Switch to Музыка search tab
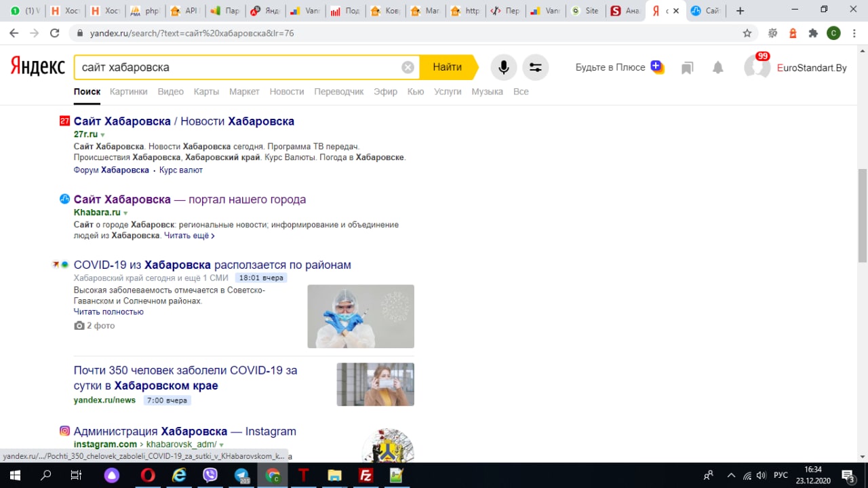868x488 pixels. [x=488, y=91]
